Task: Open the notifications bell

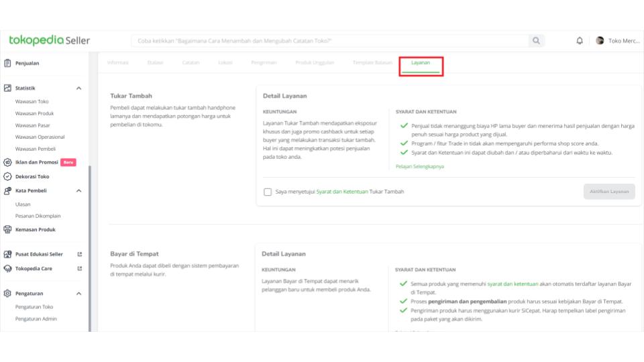Action: coord(580,41)
